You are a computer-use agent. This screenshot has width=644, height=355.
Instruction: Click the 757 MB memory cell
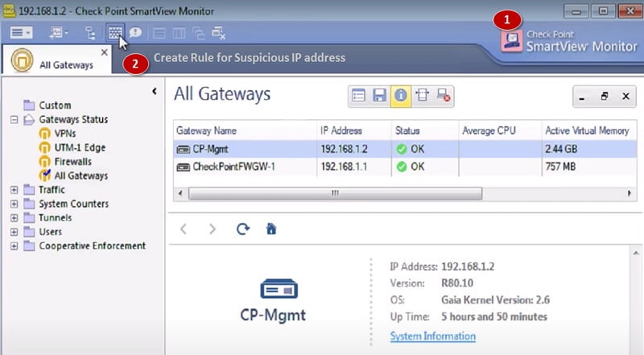560,167
